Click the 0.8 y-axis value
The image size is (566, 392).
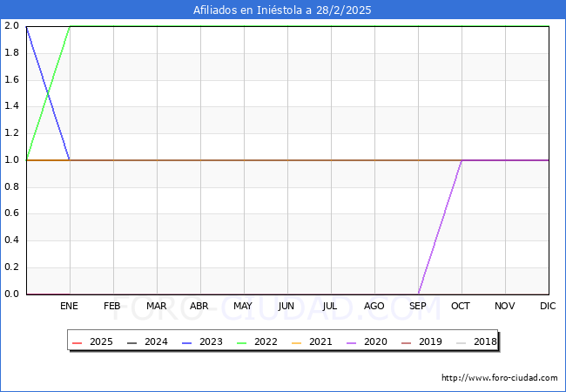point(11,186)
